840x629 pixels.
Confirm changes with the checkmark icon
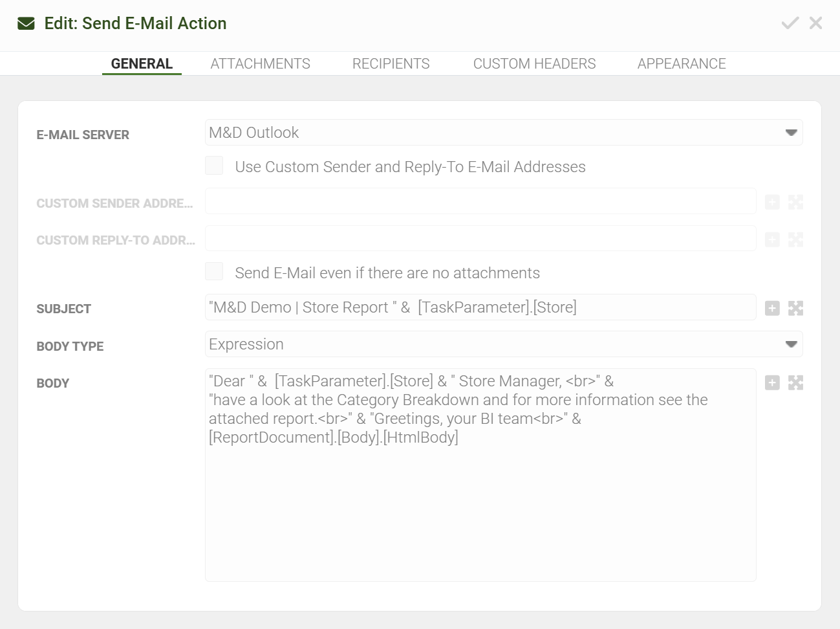[790, 23]
